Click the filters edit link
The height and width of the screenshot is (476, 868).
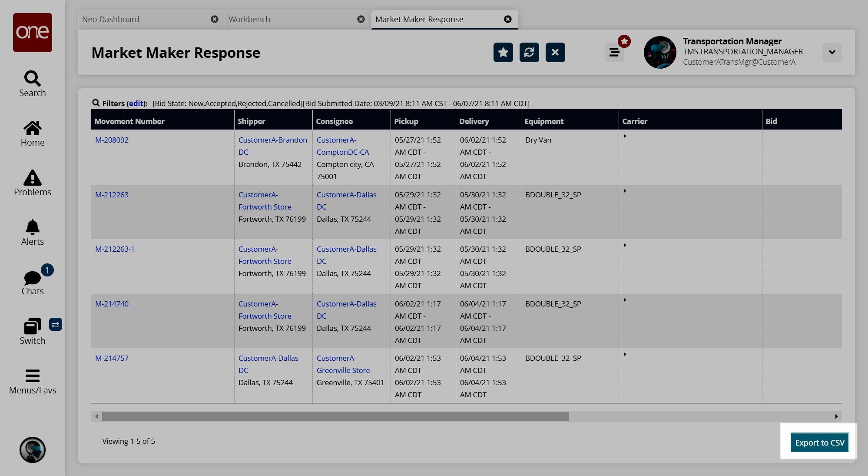point(136,103)
